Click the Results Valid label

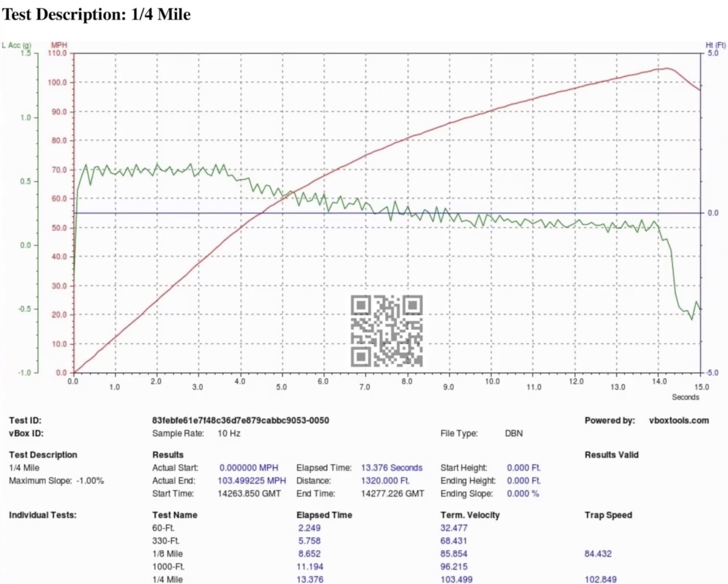point(612,455)
